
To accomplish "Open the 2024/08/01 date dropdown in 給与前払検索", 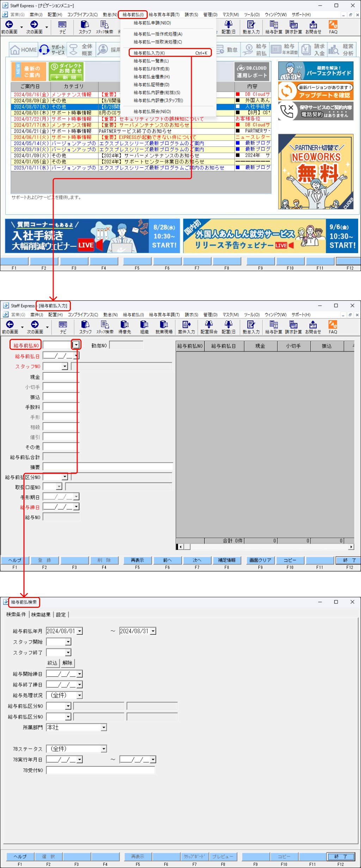I will click(x=80, y=631).
